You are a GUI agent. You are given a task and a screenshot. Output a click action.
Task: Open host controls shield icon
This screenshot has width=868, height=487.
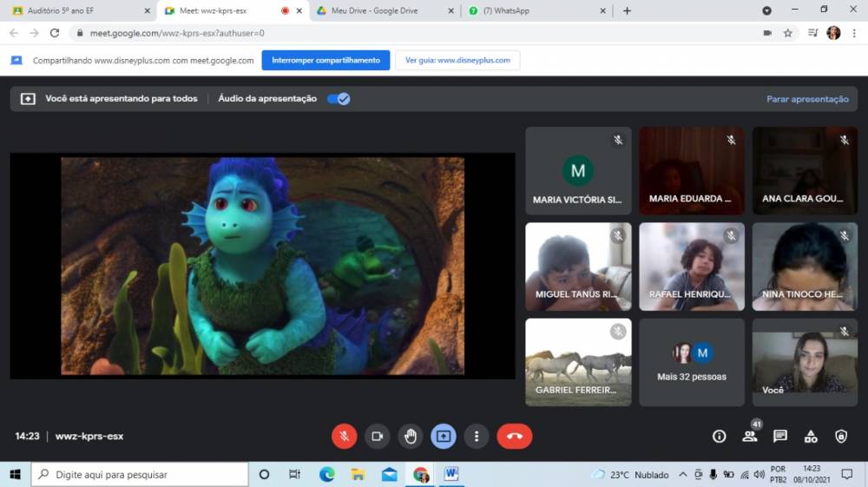[x=841, y=436]
